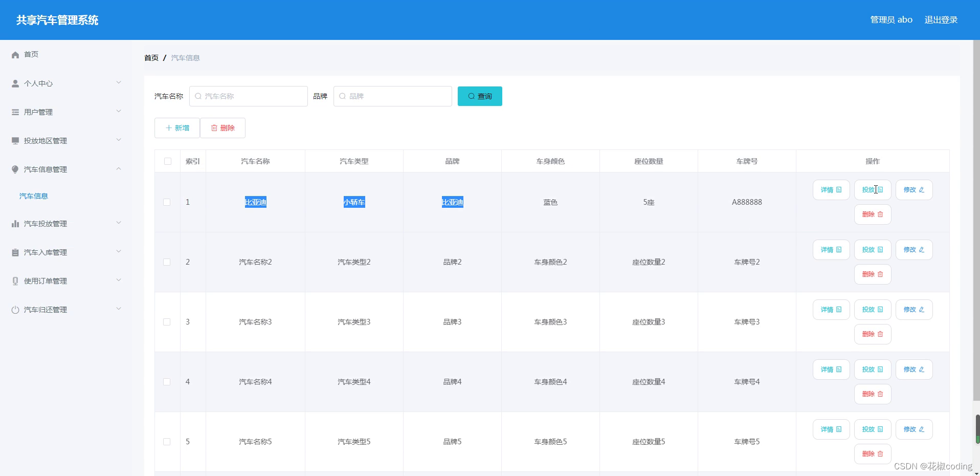Expand the 投放地区管理 menu arrow
980x476 pixels.
[119, 140]
